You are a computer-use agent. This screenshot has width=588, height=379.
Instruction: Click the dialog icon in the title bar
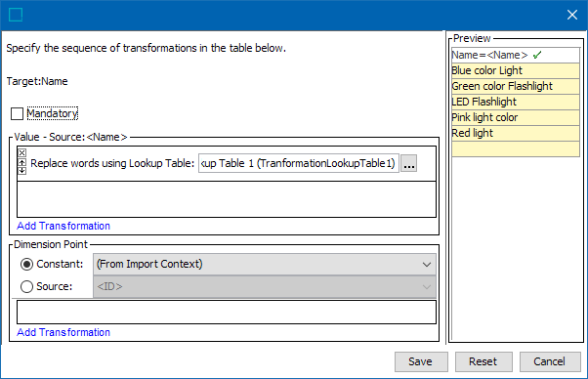point(16,15)
